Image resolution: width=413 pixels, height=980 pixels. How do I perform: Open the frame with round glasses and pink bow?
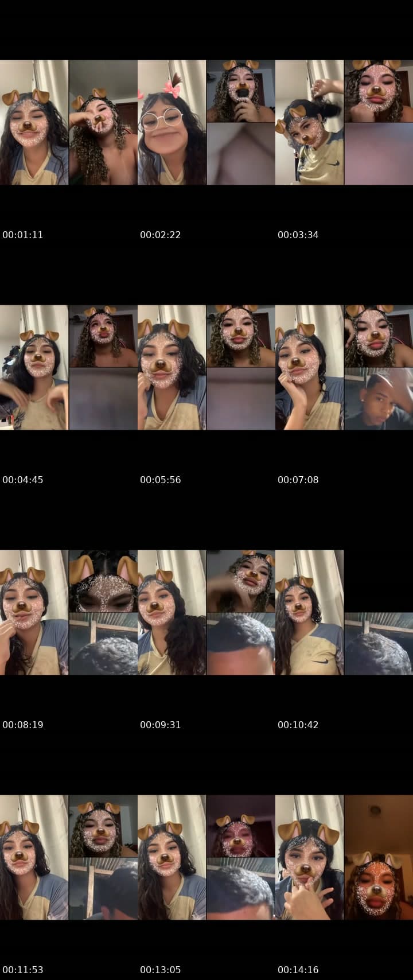(x=172, y=122)
